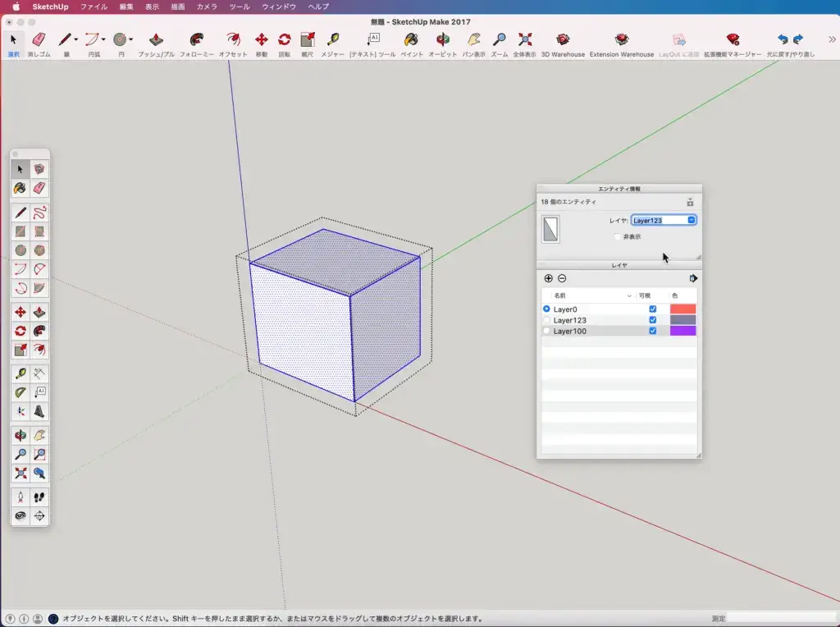Expand the 円 circle tool dropdown arrow

130,39
